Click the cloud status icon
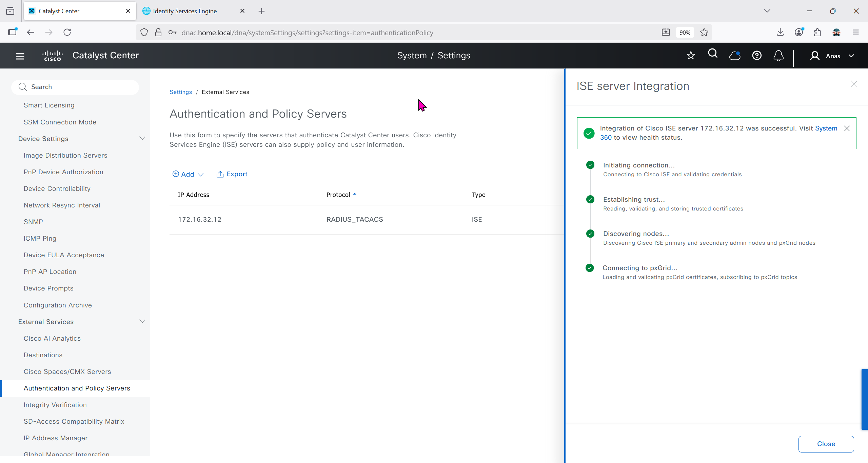 [735, 56]
